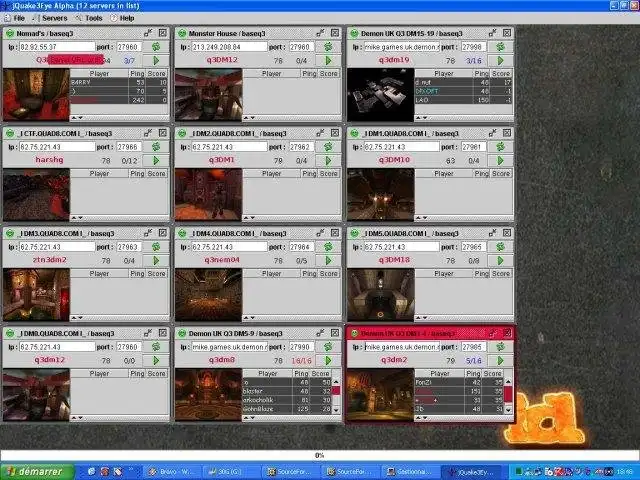Select player B4RRY row in Nomad's list
Image resolution: width=640 pixels, height=480 pixels.
coord(119,82)
